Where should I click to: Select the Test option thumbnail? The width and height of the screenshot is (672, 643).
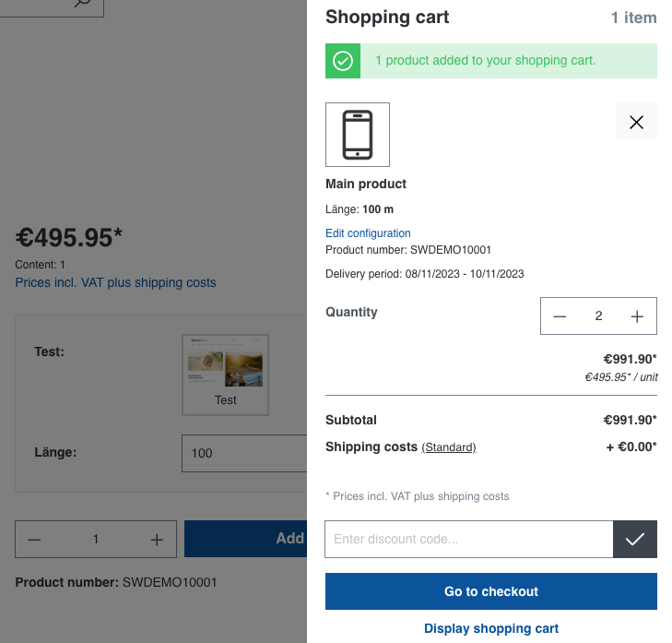(x=226, y=375)
